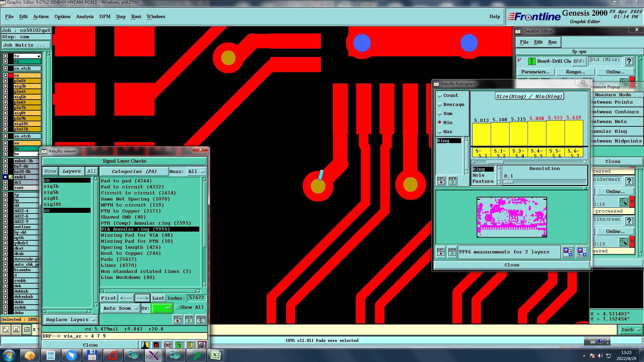Screen dimensions: 644x362
Task: Open the Categories (26) selector
Action: pyautogui.click(x=134, y=171)
